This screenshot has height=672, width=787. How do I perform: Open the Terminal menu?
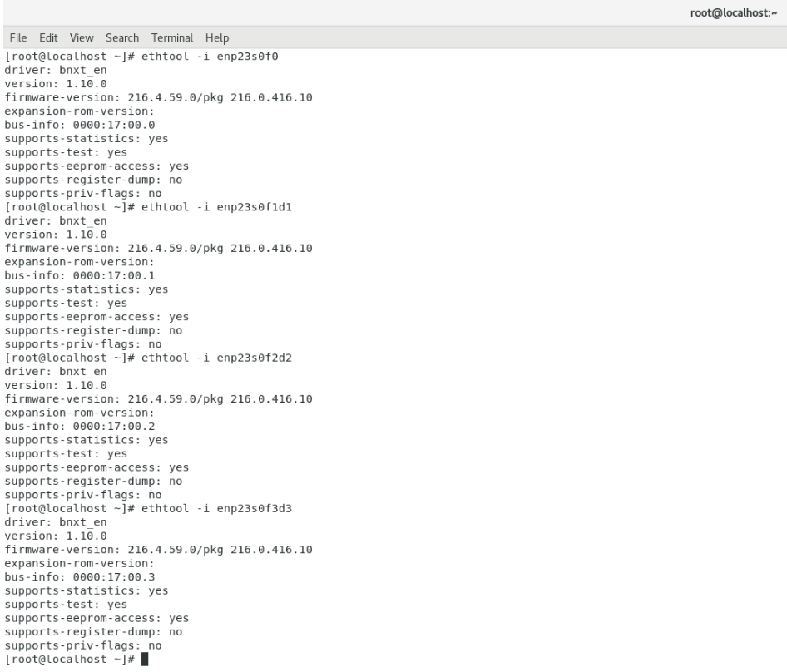tap(172, 38)
